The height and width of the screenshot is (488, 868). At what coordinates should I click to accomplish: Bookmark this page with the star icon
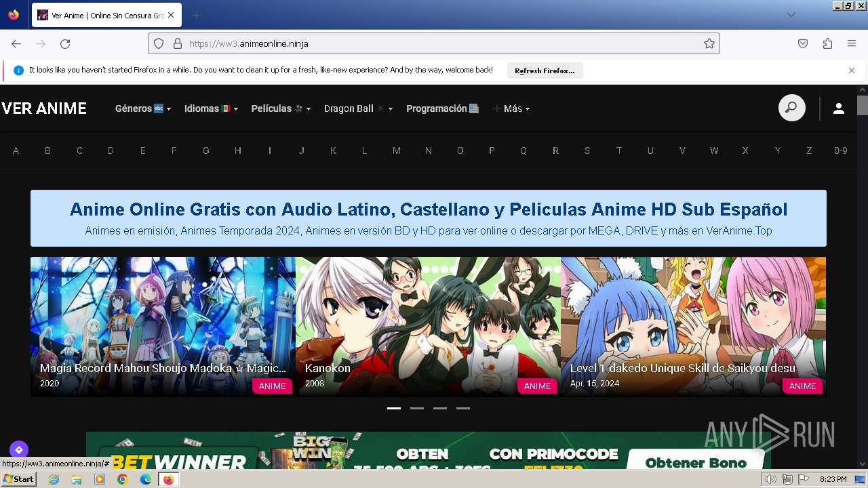click(x=709, y=43)
